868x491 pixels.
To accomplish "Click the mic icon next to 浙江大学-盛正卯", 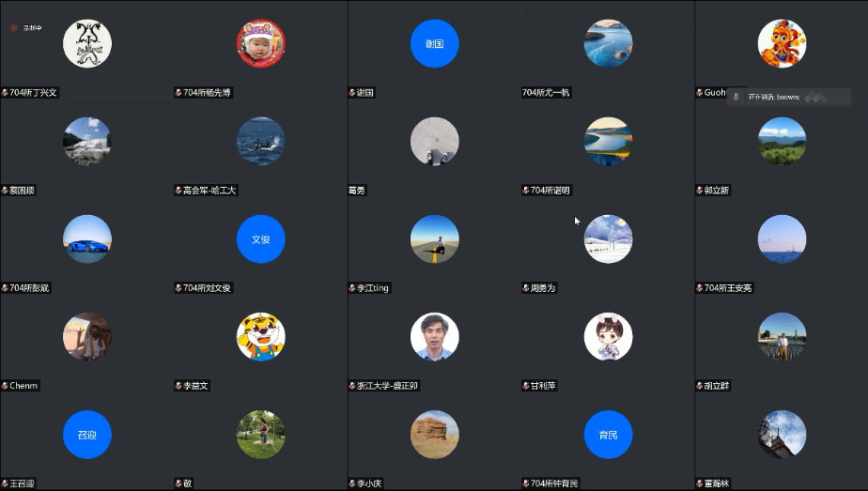I will (352, 386).
